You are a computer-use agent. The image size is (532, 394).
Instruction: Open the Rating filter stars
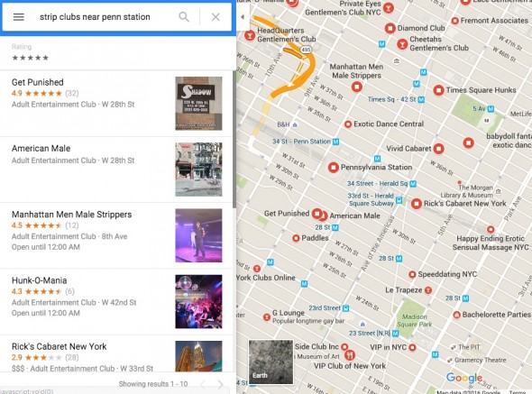click(x=30, y=58)
